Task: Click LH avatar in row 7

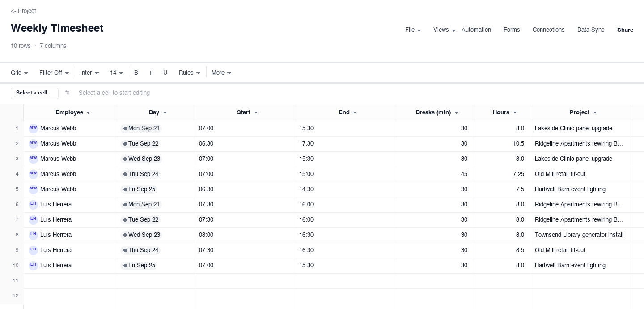Action: 33,220
